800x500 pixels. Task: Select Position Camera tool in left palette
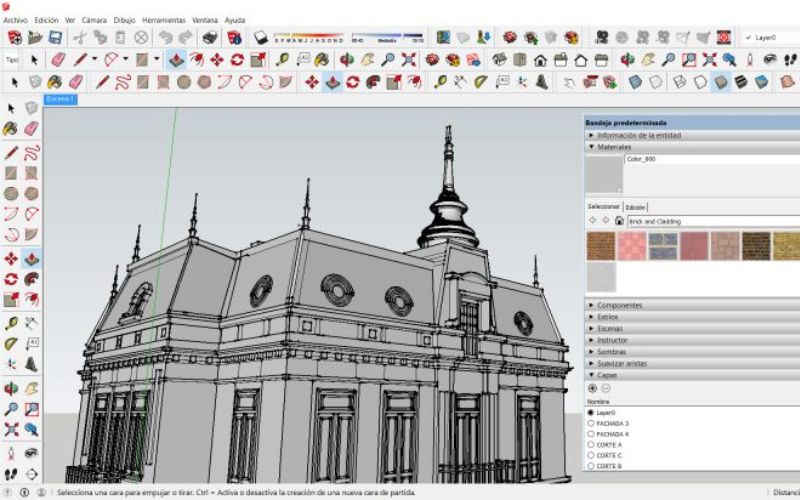tap(11, 453)
